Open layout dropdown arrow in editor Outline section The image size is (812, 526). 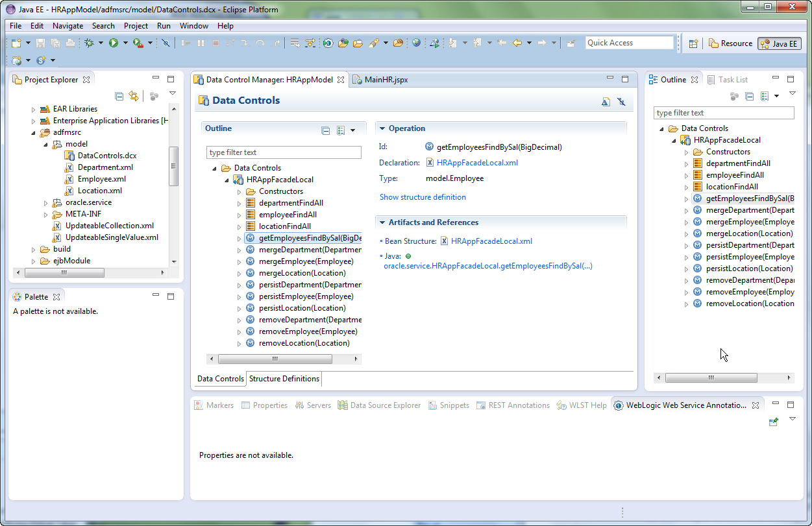353,130
